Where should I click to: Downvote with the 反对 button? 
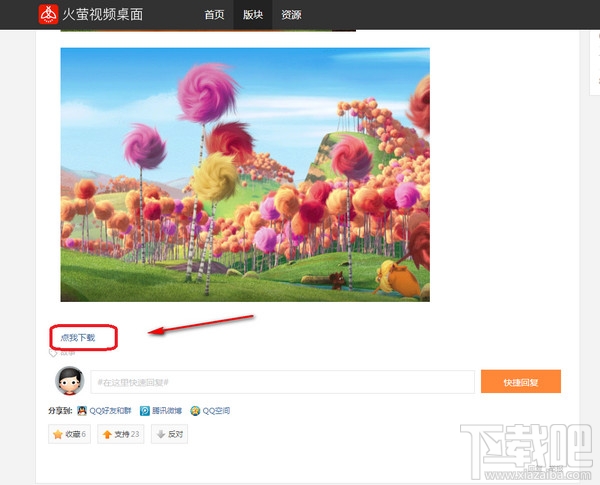click(169, 434)
